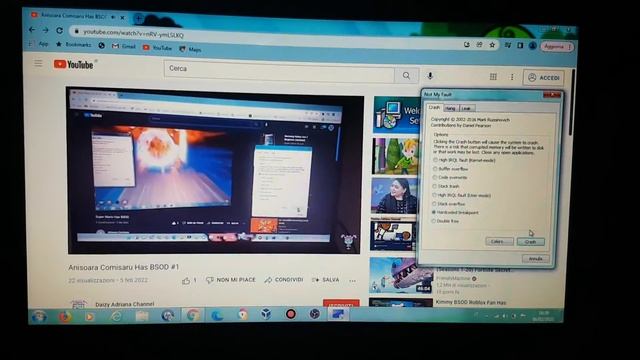Open YouTube apps grid
Viewport: 640px width, 360px height.
(493, 76)
